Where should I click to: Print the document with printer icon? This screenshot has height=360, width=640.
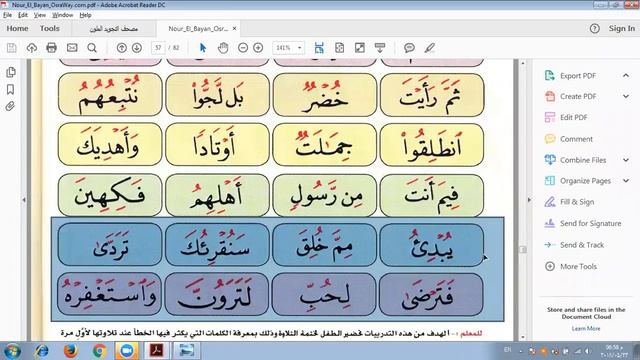51,48
